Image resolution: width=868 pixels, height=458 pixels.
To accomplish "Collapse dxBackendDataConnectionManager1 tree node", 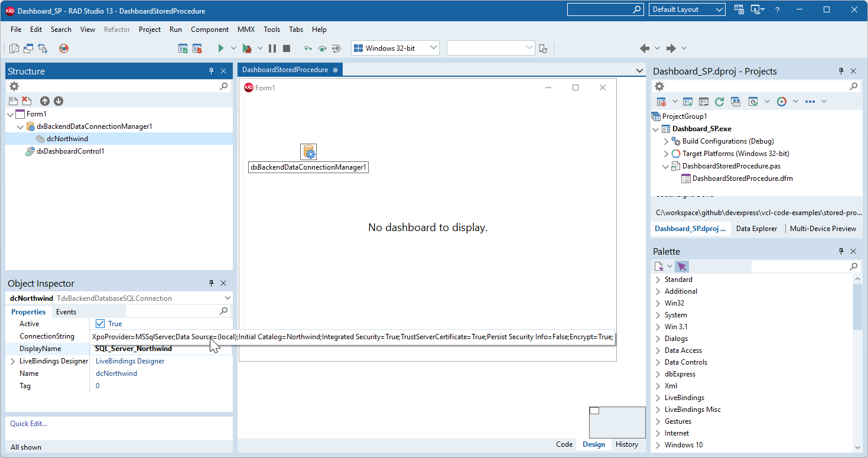I will 21,126.
